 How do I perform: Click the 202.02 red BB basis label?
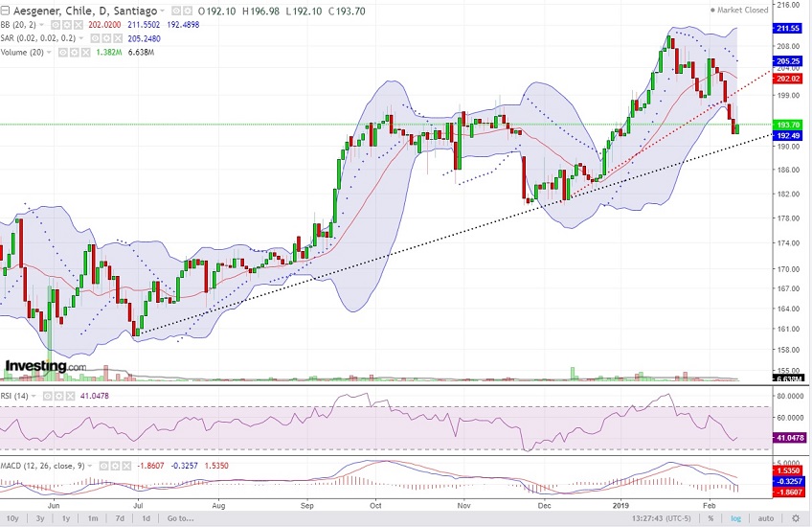pos(787,79)
